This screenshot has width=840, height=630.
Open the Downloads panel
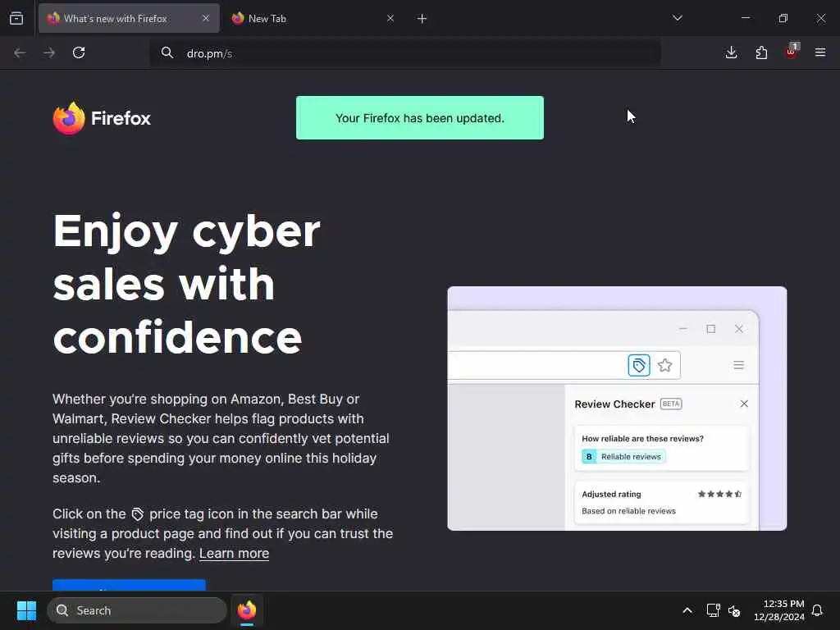(x=731, y=52)
